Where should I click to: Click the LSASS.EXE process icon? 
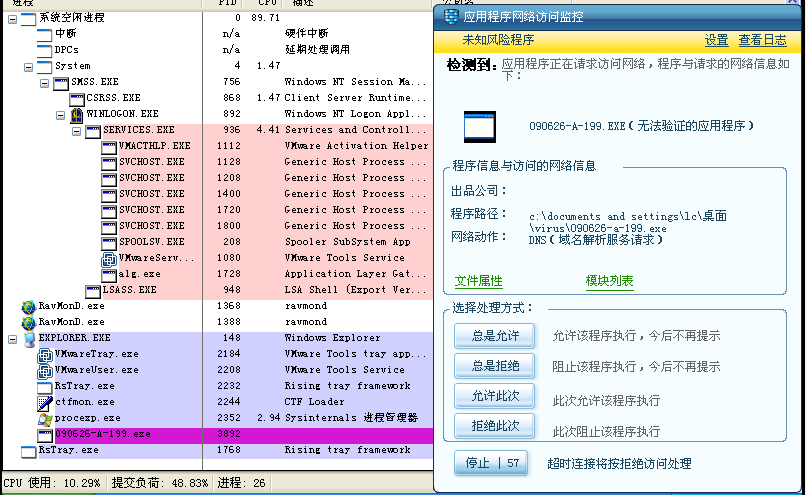point(93,291)
